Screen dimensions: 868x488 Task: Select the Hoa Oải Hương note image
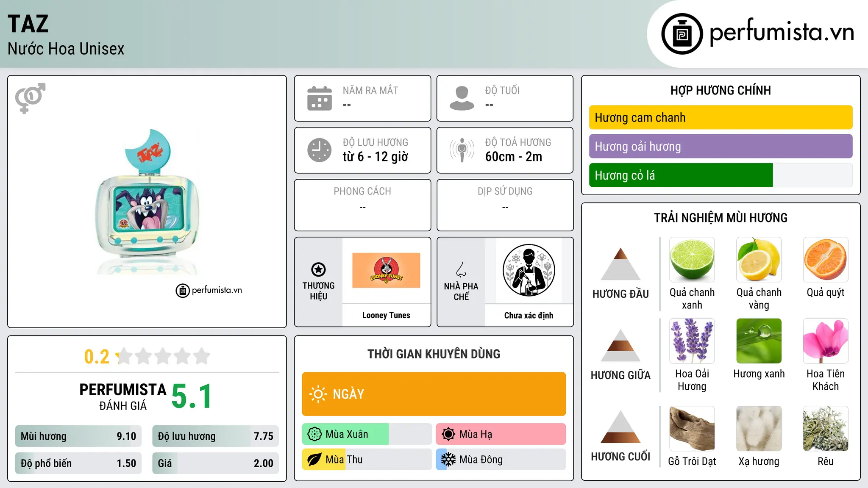pyautogui.click(x=692, y=341)
